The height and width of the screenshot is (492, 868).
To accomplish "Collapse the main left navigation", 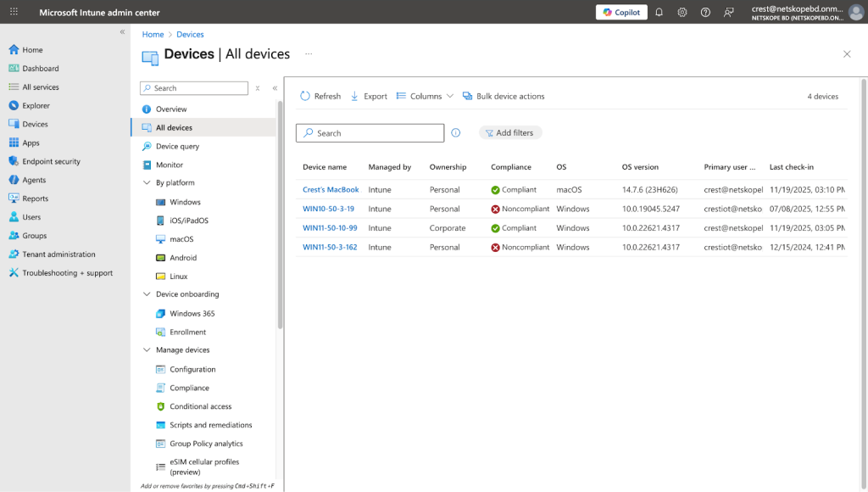I will 122,32.
